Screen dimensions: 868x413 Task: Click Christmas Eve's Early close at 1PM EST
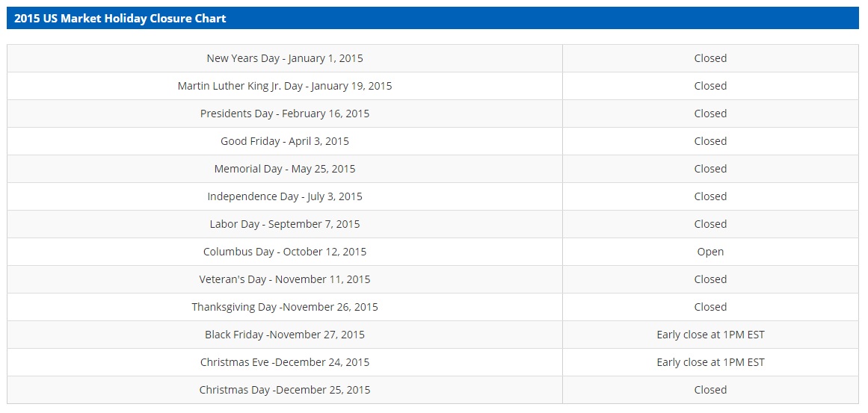710,362
